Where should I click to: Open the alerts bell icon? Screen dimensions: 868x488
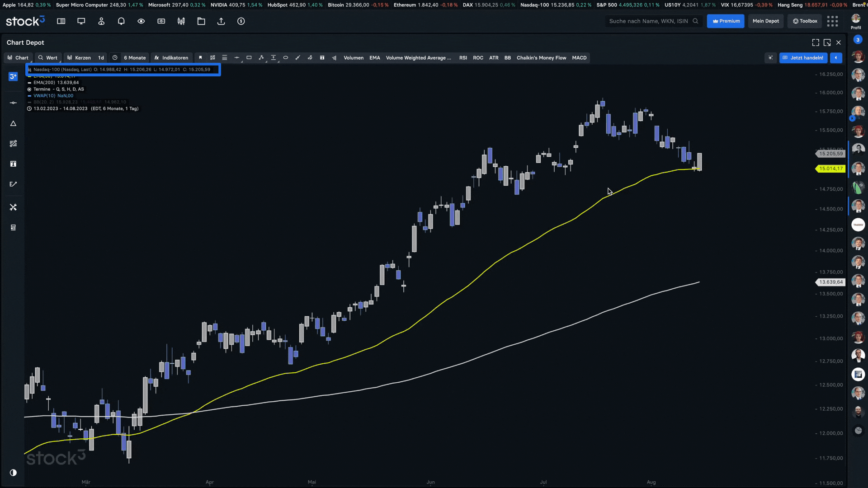(121, 21)
